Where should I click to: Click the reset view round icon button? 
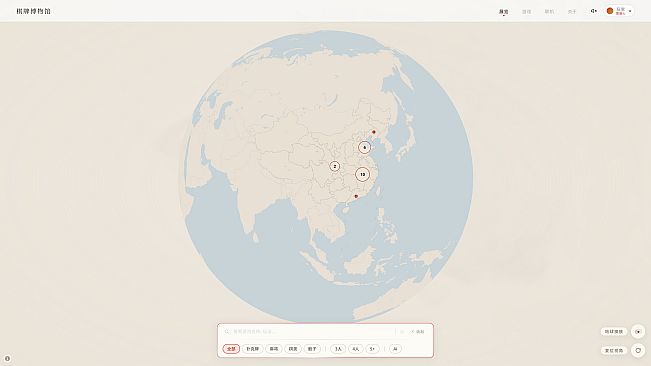638,350
